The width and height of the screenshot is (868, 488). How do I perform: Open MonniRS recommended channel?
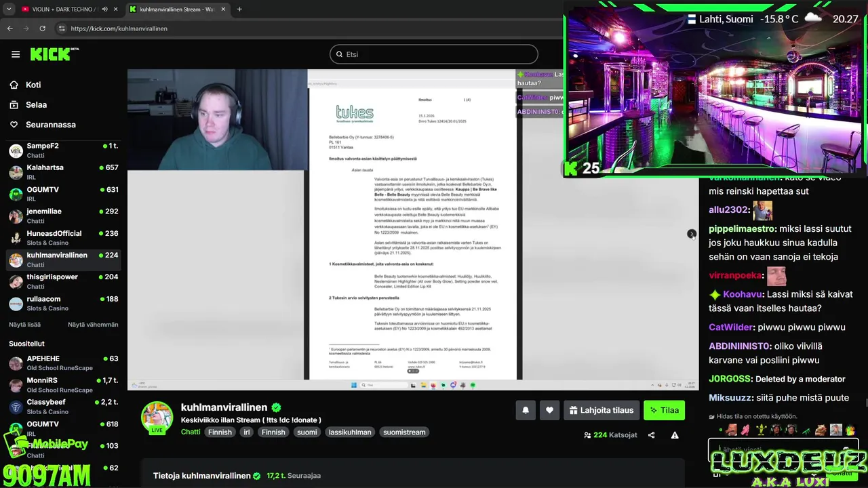click(x=64, y=385)
